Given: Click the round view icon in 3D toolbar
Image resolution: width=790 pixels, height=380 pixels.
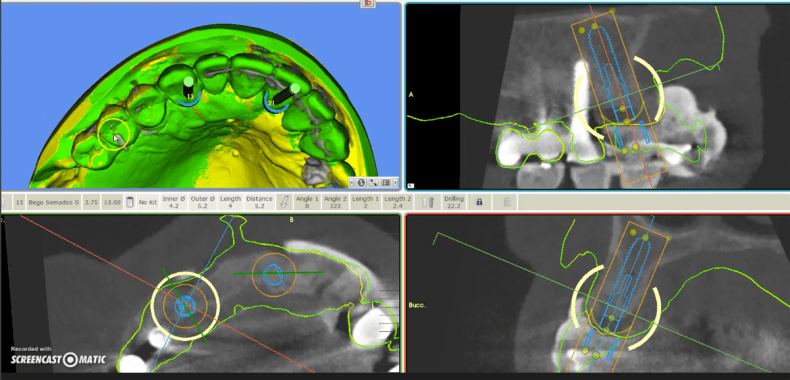Looking at the screenshot, I should tap(361, 182).
